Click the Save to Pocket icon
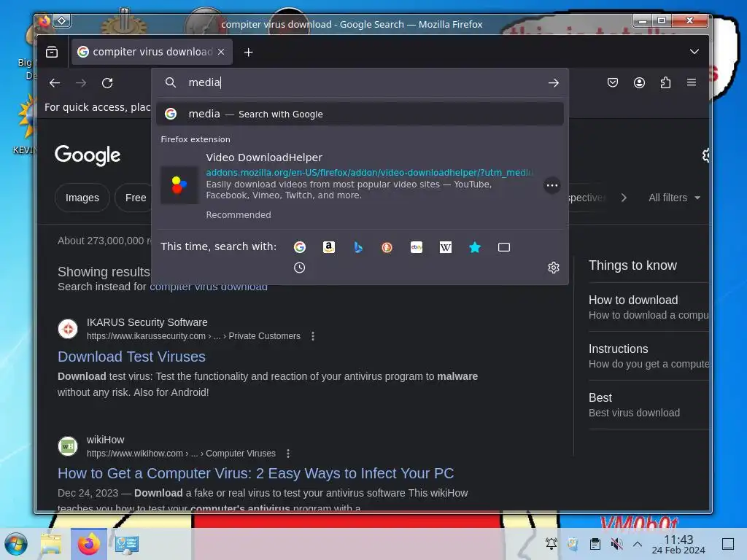 (x=613, y=83)
